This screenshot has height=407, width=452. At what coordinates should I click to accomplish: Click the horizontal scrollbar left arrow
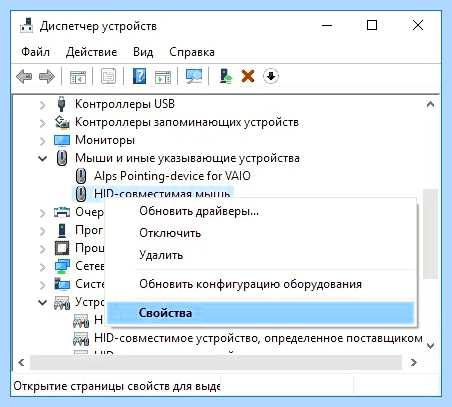click(x=22, y=362)
